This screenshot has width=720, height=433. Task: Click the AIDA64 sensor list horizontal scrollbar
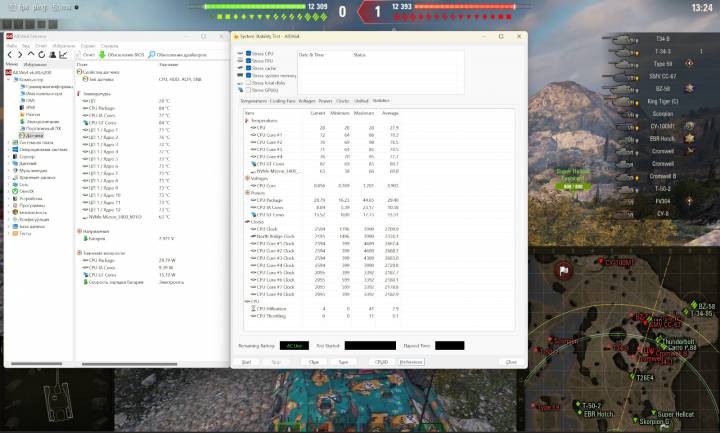tap(129, 364)
